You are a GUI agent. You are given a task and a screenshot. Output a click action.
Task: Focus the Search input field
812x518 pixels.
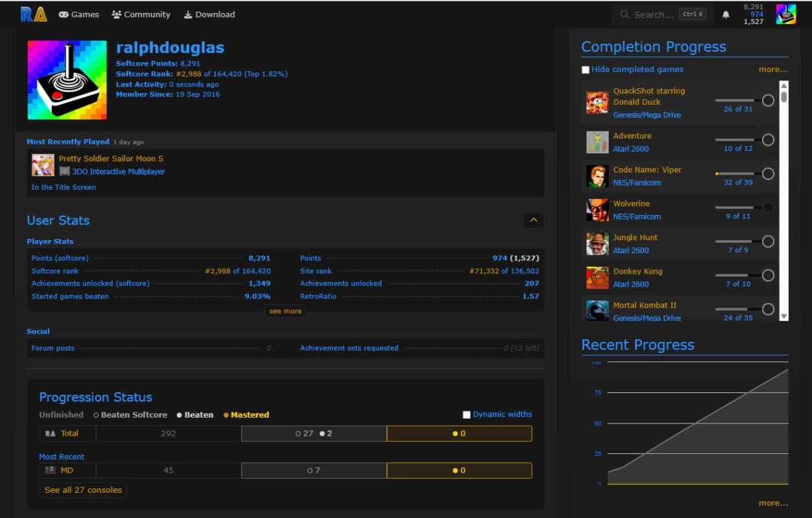(662, 14)
